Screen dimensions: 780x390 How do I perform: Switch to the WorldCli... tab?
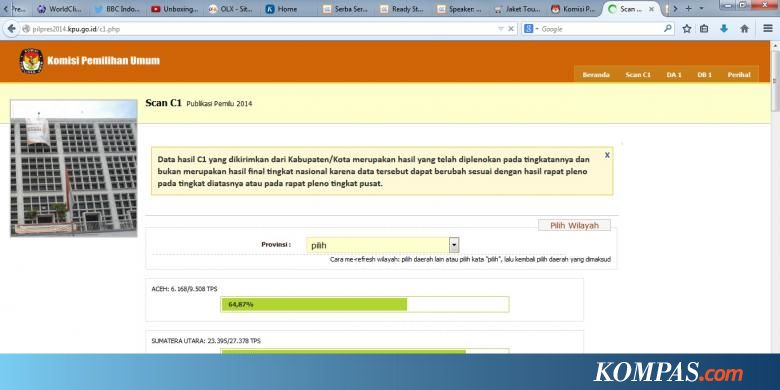[x=61, y=9]
